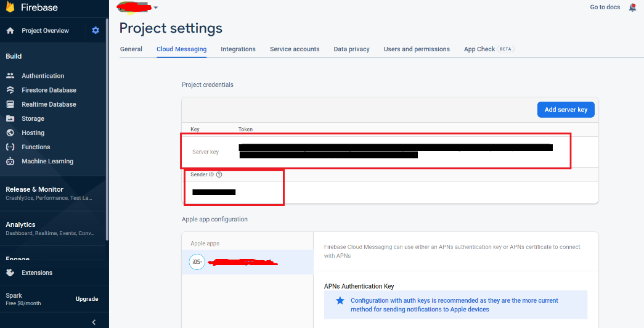Open Machine Learning robot icon
The width and height of the screenshot is (644, 328).
click(x=10, y=162)
